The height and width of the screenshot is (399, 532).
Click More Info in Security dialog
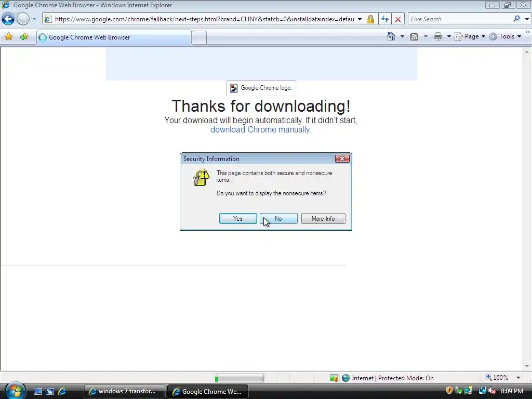point(323,219)
